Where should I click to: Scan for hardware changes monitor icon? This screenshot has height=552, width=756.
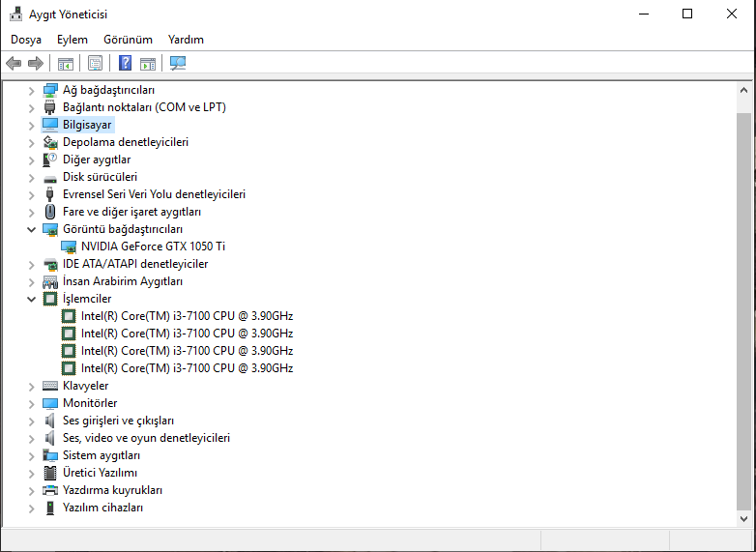point(178,63)
